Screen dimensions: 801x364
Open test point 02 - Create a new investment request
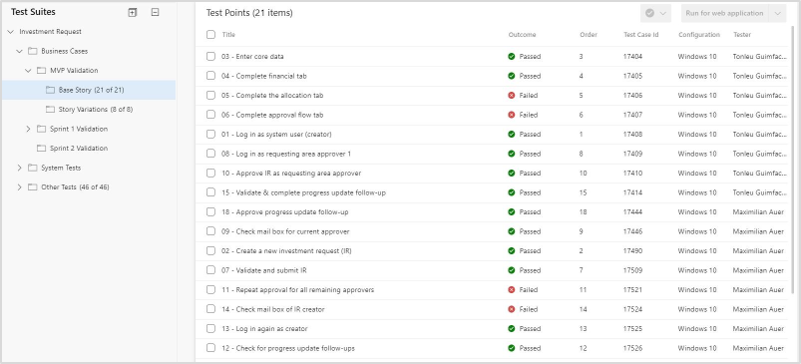tap(286, 251)
